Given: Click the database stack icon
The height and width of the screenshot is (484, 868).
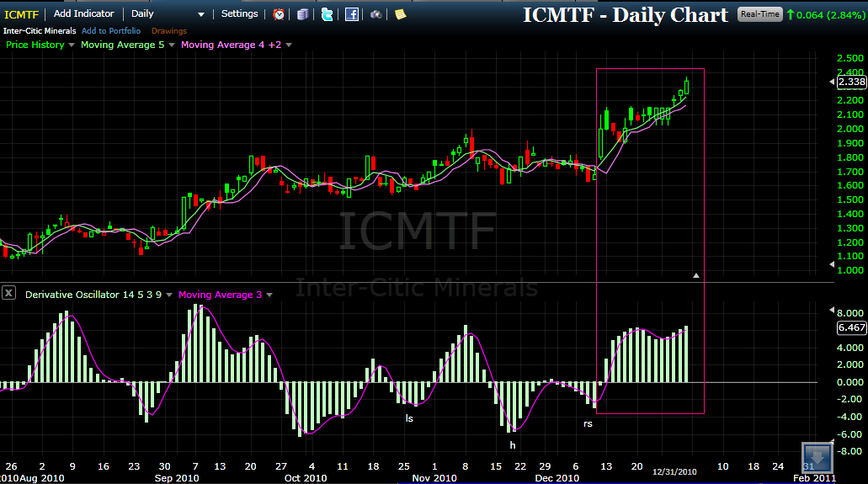Looking at the screenshot, I should coord(302,14).
